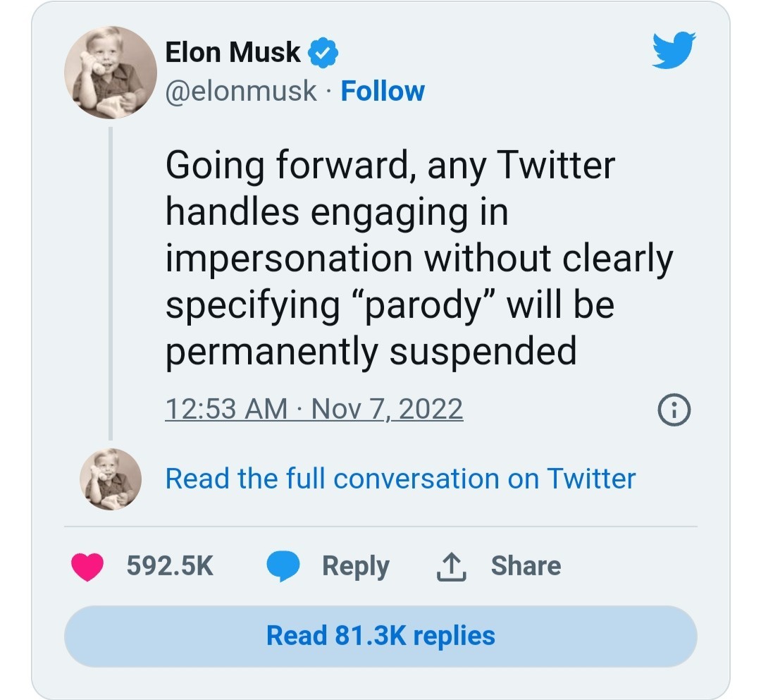Click the blue reply bubble icon
The width and height of the screenshot is (761, 700).
[x=283, y=566]
